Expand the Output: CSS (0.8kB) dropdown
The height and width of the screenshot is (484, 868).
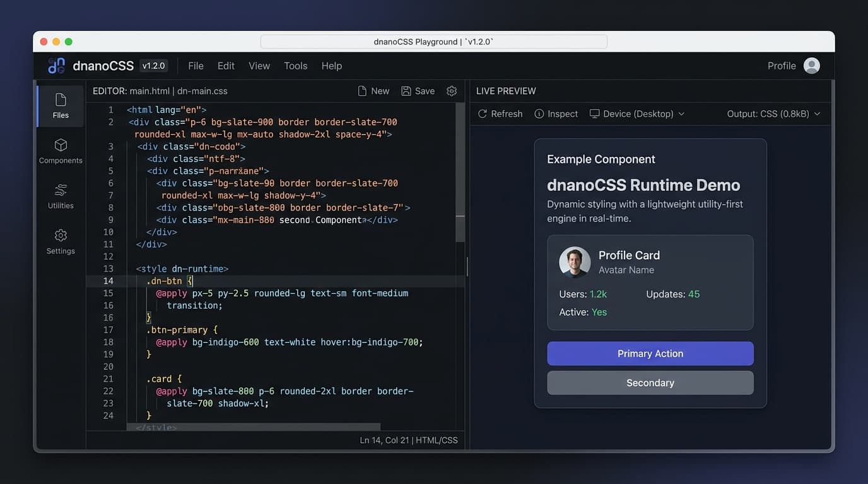click(774, 113)
